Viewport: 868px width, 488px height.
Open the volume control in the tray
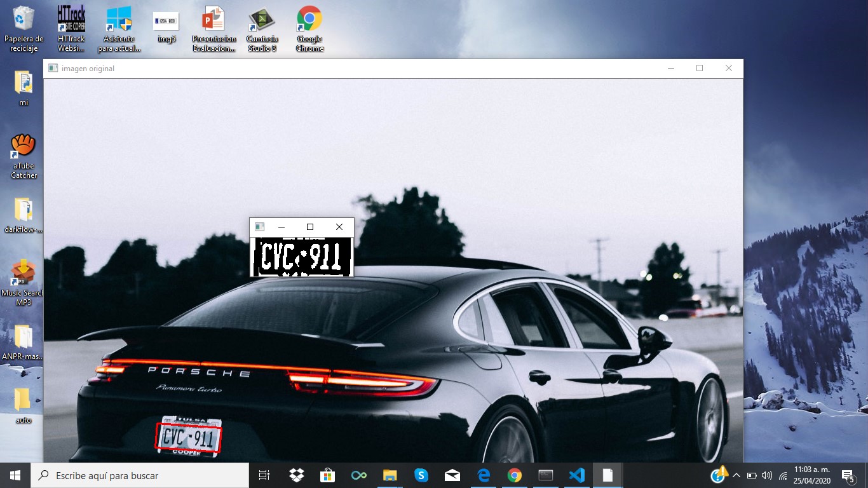(x=767, y=475)
